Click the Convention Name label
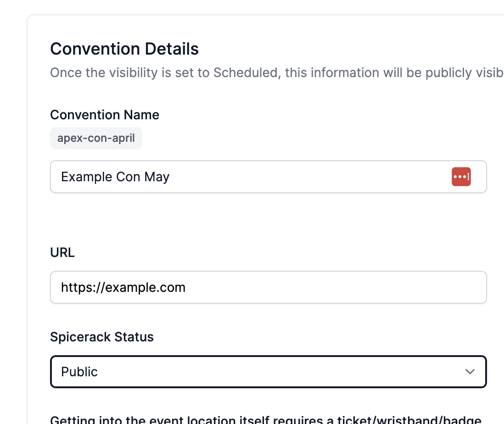 tap(105, 115)
